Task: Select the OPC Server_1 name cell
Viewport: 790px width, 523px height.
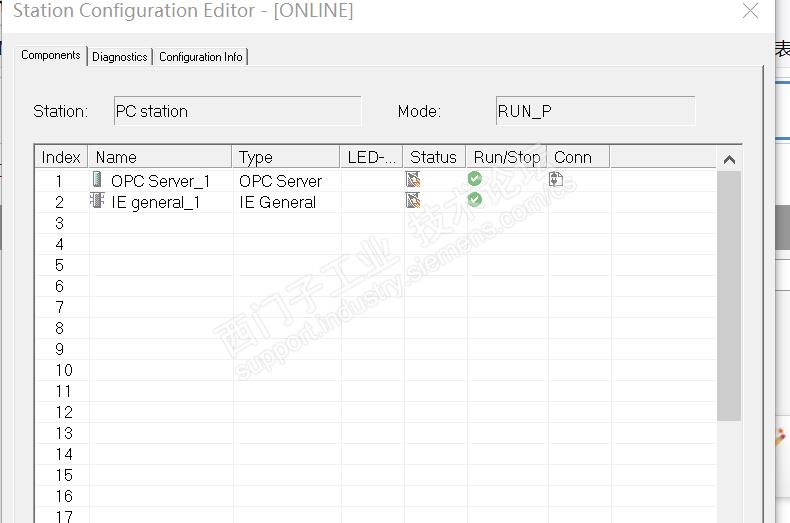Action: click(160, 181)
